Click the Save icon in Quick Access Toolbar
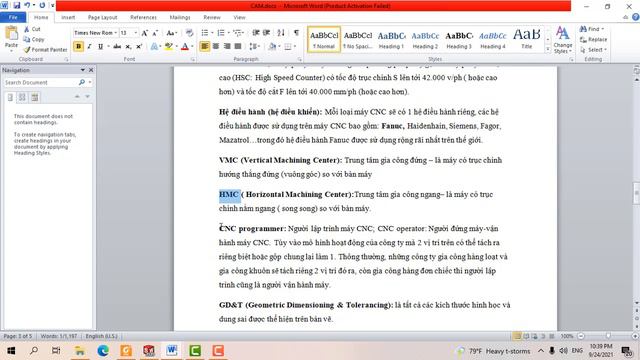This screenshot has width=640, height=360. click(x=17, y=5)
